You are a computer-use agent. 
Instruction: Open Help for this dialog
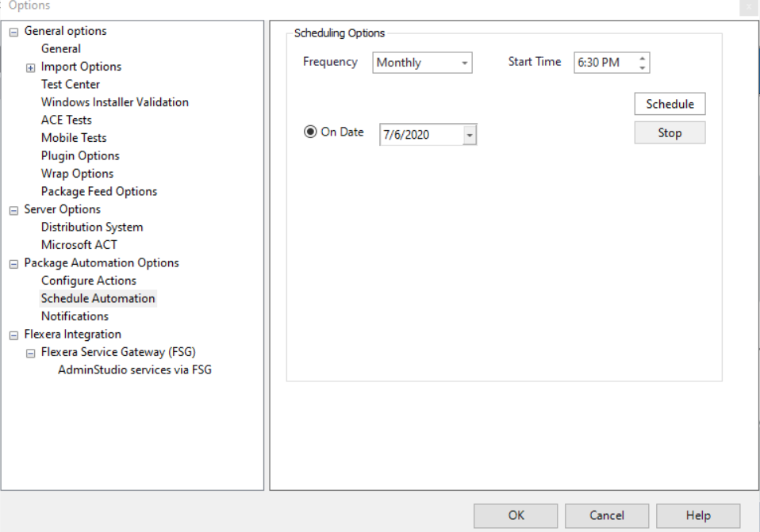point(698,515)
